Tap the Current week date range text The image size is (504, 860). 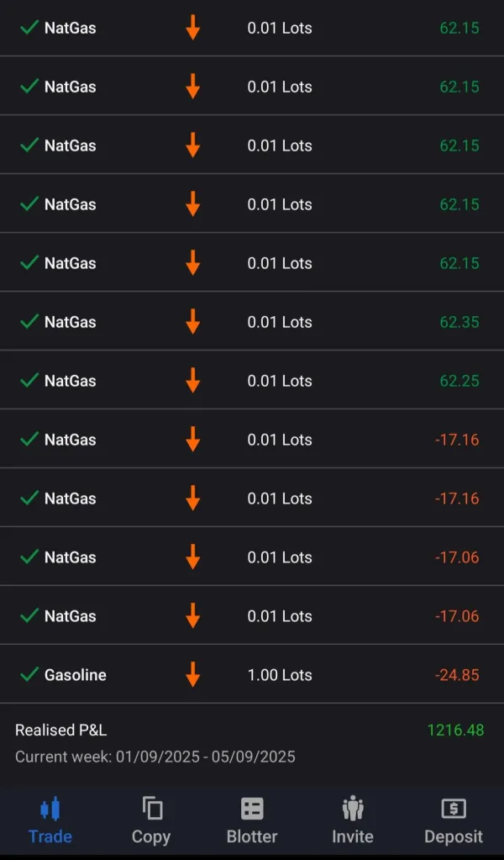click(x=155, y=757)
